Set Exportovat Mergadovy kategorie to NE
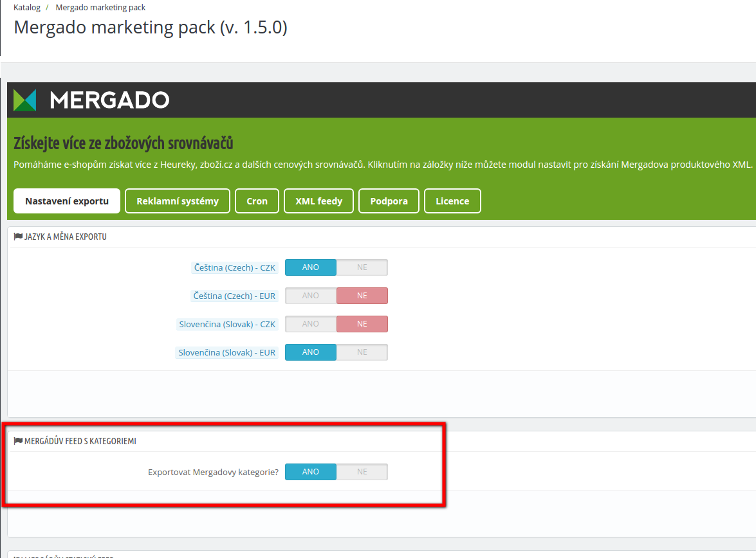This screenshot has height=558, width=756. pyautogui.click(x=362, y=472)
